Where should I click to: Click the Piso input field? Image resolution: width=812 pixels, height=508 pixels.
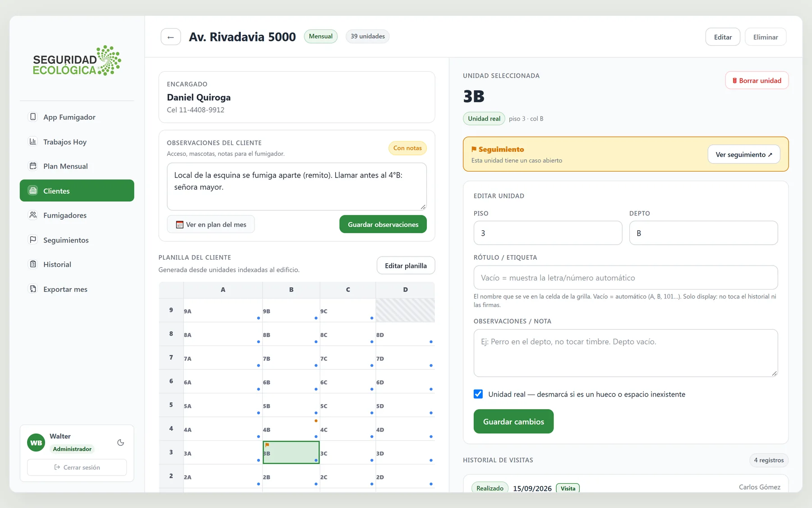coord(548,233)
